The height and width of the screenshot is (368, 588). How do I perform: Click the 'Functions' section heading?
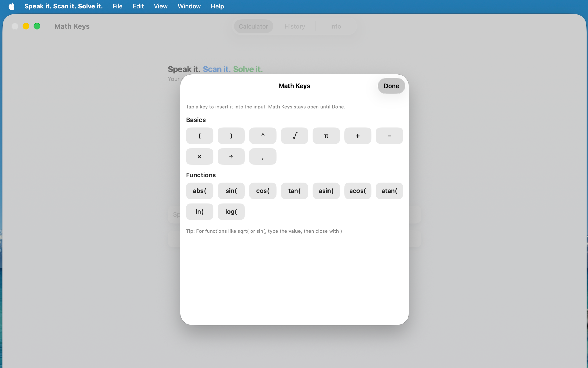tap(201, 175)
